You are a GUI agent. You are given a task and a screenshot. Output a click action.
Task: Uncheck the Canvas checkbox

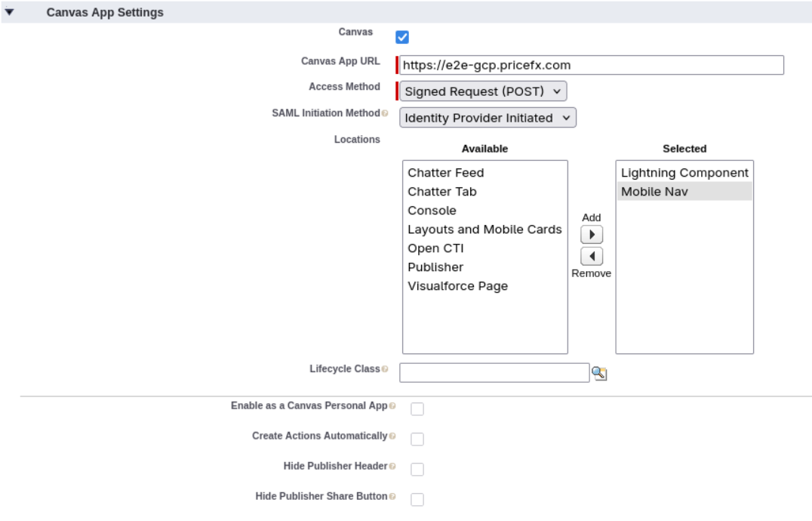402,37
